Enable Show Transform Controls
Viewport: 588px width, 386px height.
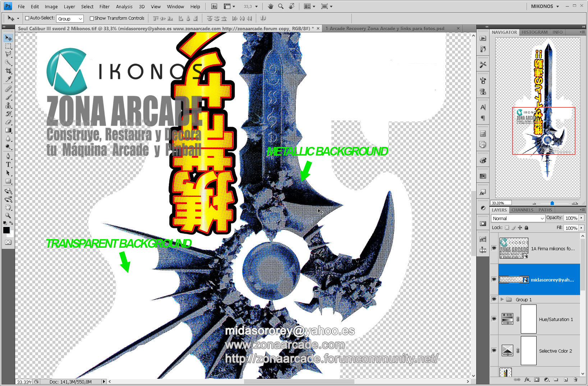click(x=92, y=18)
